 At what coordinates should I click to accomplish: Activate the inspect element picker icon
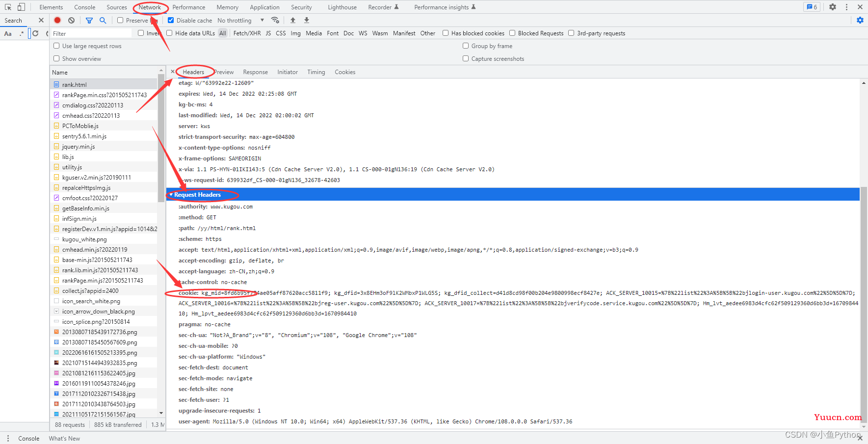click(8, 7)
